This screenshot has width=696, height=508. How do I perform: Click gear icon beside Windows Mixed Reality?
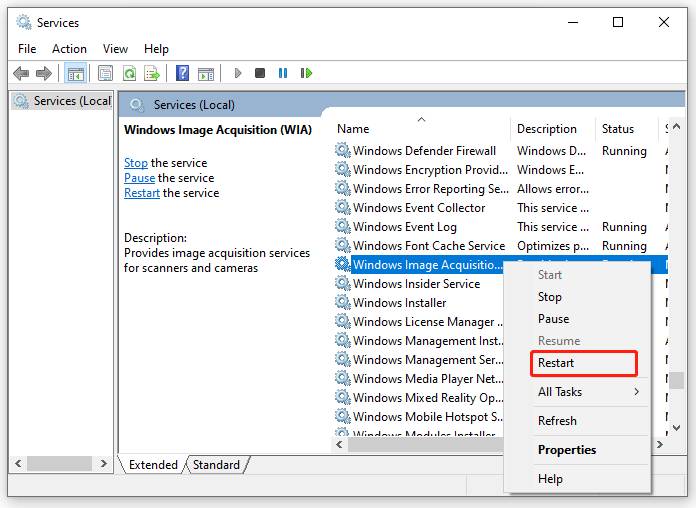pos(343,397)
